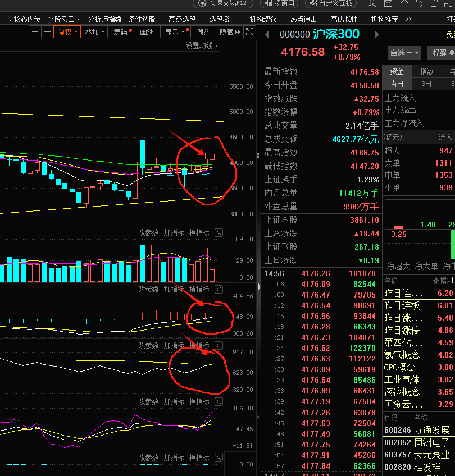Click 隐藏 to hide side panel
Screen dimensions: 455x476
(230, 32)
